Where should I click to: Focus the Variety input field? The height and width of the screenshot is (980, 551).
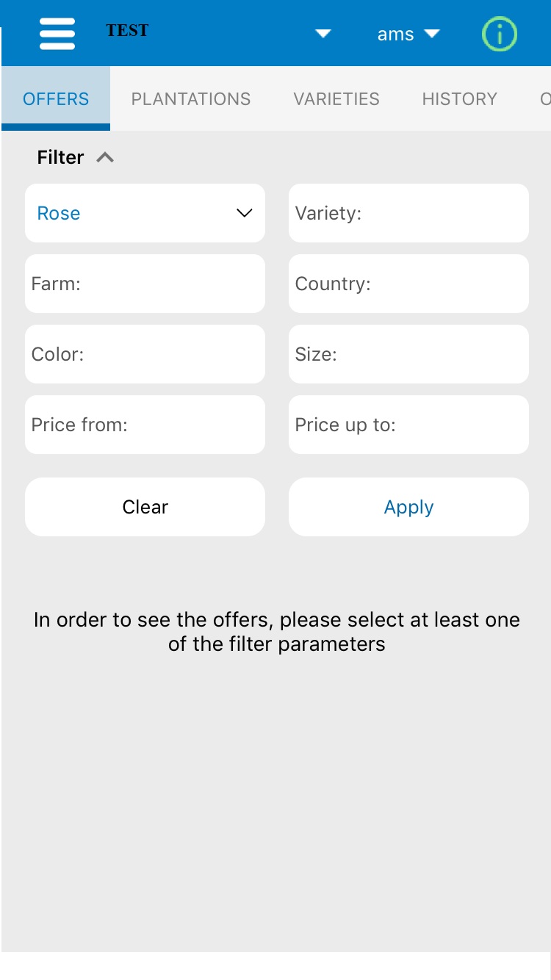coord(408,213)
